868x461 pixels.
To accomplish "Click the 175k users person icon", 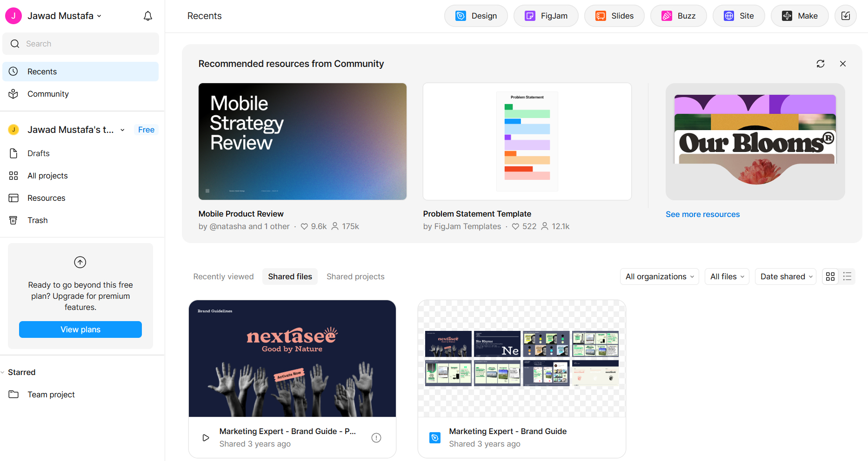I will 334,226.
